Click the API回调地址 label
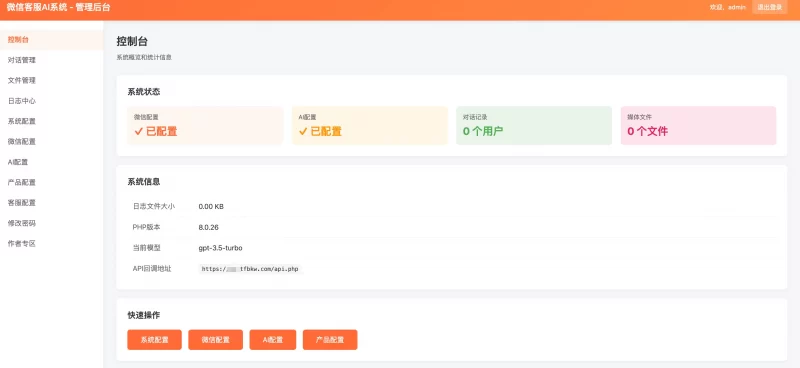Screen dimensions: 800x368 pos(152,268)
